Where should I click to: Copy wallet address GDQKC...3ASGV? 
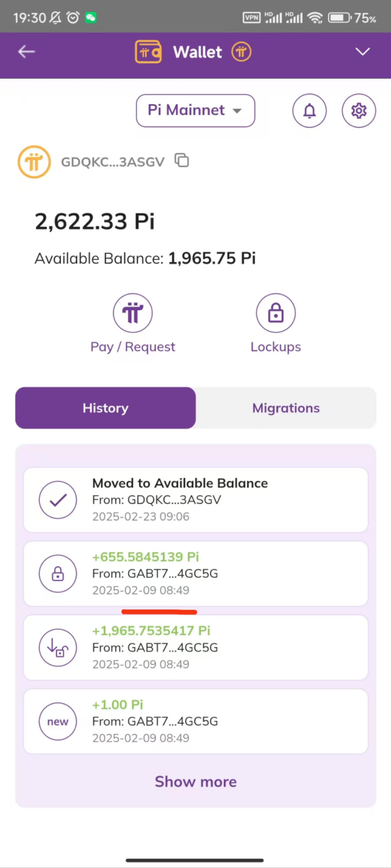pos(181,160)
